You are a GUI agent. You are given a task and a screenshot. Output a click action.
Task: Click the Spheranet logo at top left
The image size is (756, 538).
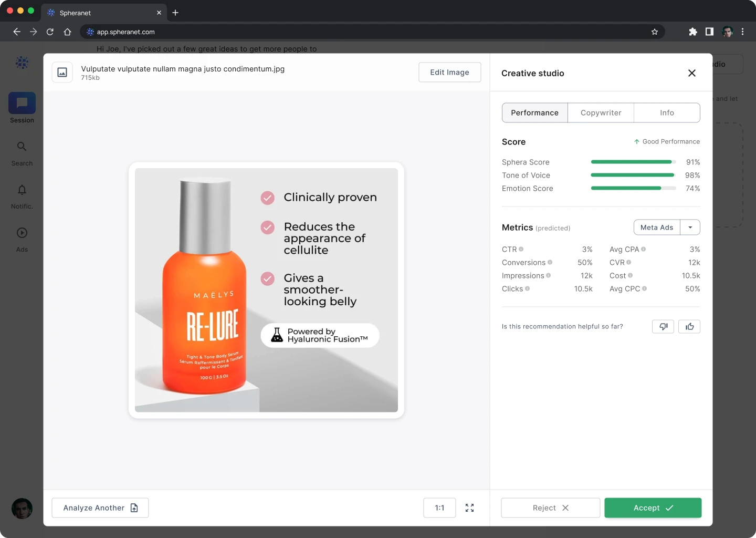[x=22, y=63]
